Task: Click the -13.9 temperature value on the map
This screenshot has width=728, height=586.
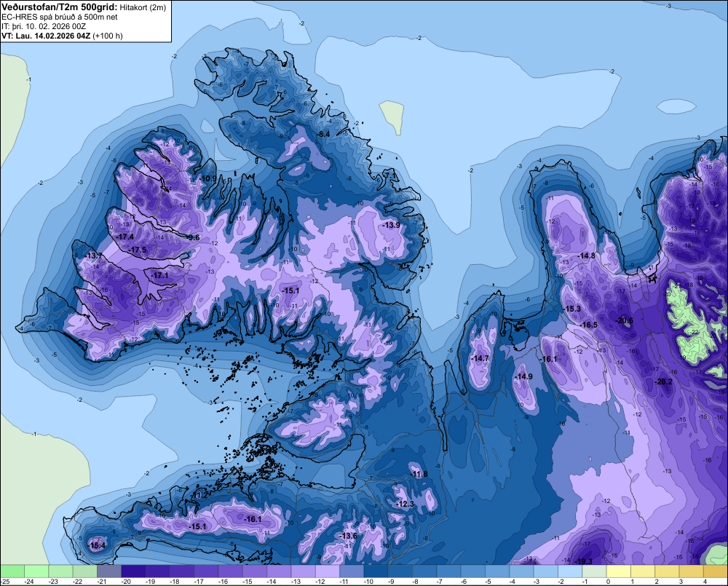Action: (392, 225)
